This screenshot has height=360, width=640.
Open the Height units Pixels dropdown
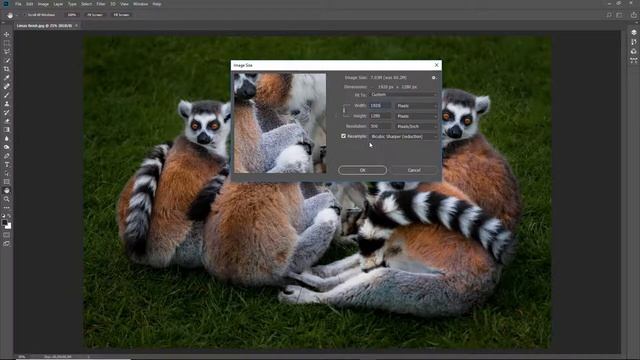click(x=416, y=116)
